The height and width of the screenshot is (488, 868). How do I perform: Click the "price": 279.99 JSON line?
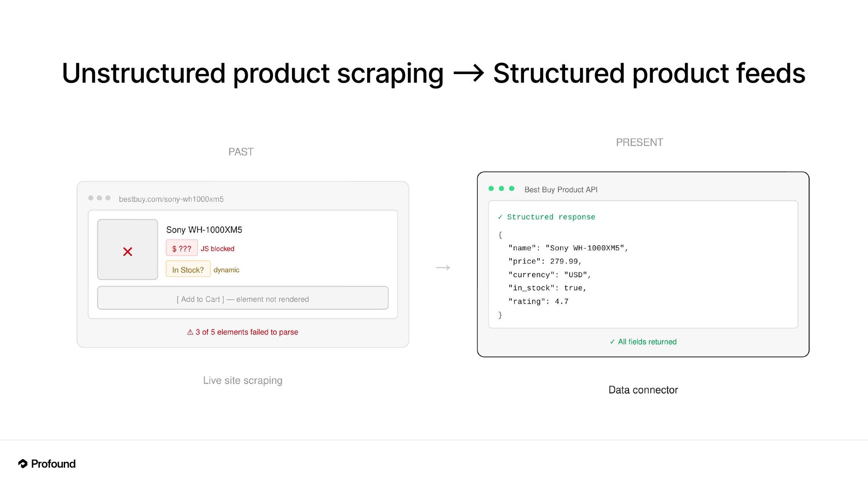tap(545, 262)
